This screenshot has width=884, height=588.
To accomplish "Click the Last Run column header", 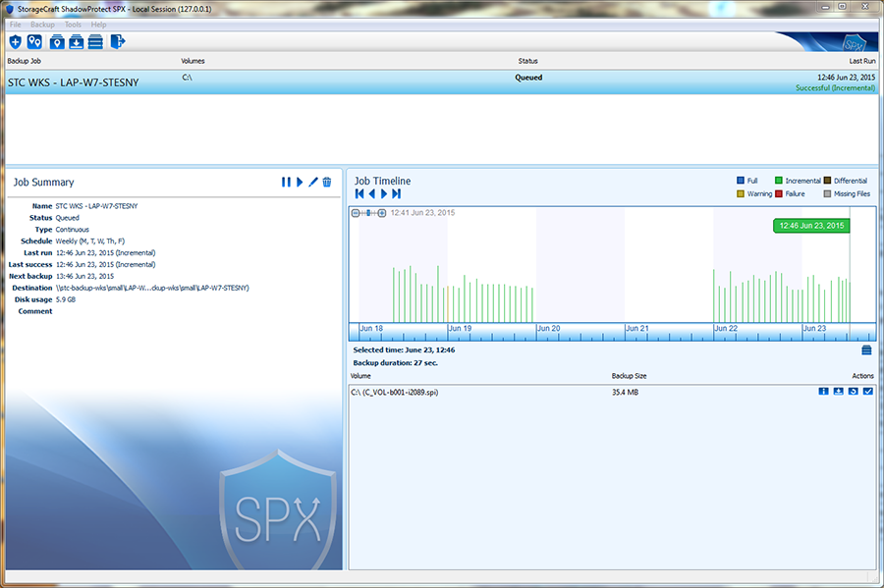I will (862, 61).
